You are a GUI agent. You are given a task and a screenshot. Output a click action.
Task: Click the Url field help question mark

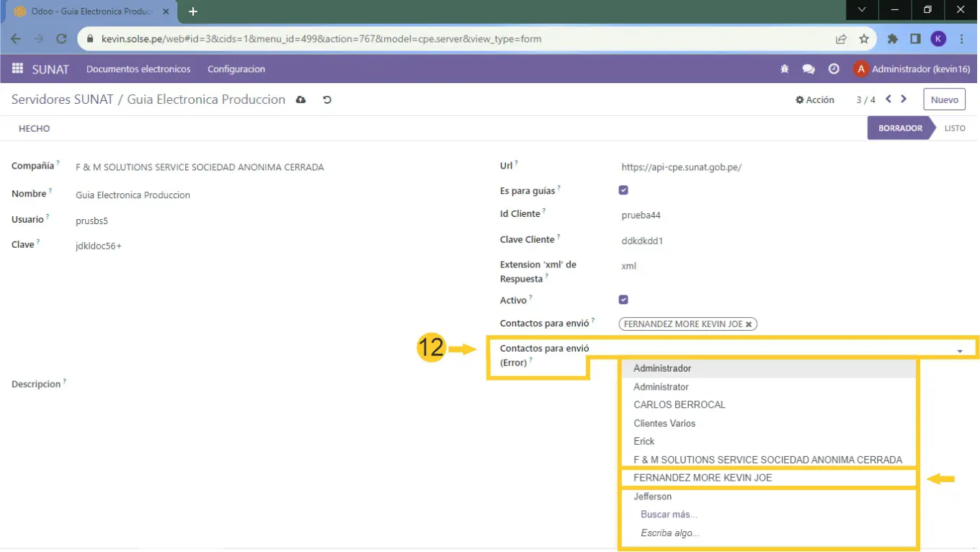coord(517,164)
